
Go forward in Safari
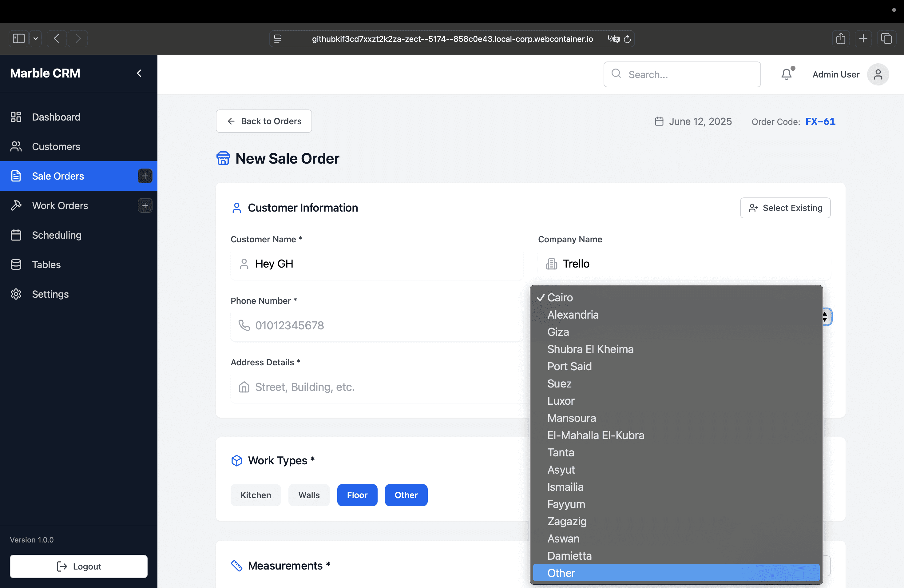pyautogui.click(x=78, y=38)
